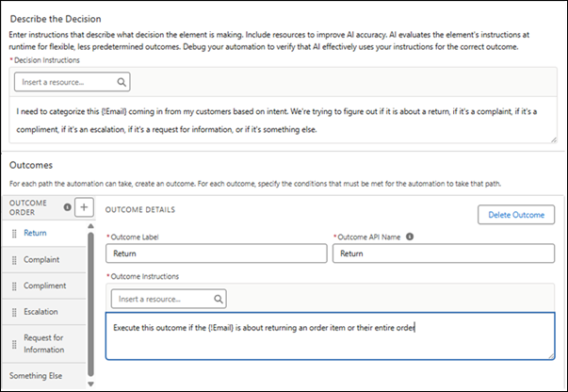Select the Complaint outcome
Image resolution: width=568 pixels, height=392 pixels.
click(x=45, y=259)
